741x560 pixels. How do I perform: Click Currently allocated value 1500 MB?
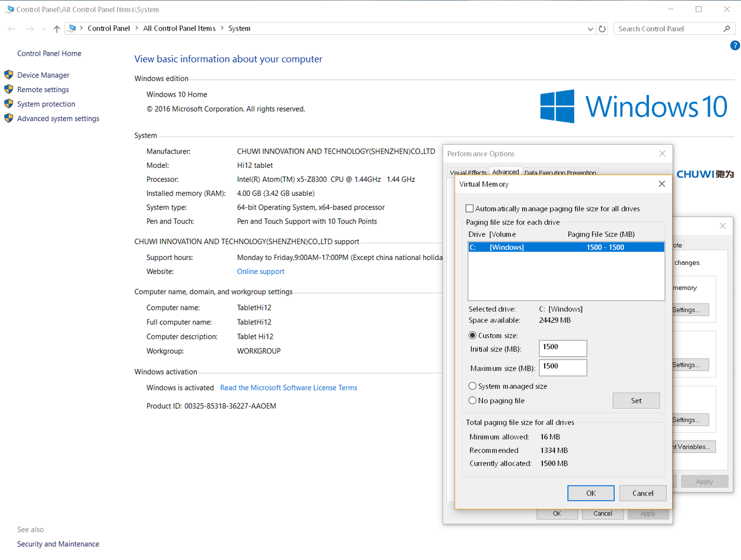point(554,464)
